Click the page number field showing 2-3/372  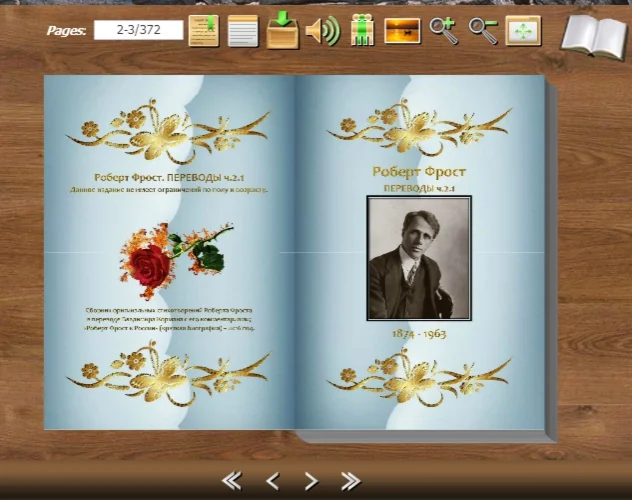click(x=138, y=30)
